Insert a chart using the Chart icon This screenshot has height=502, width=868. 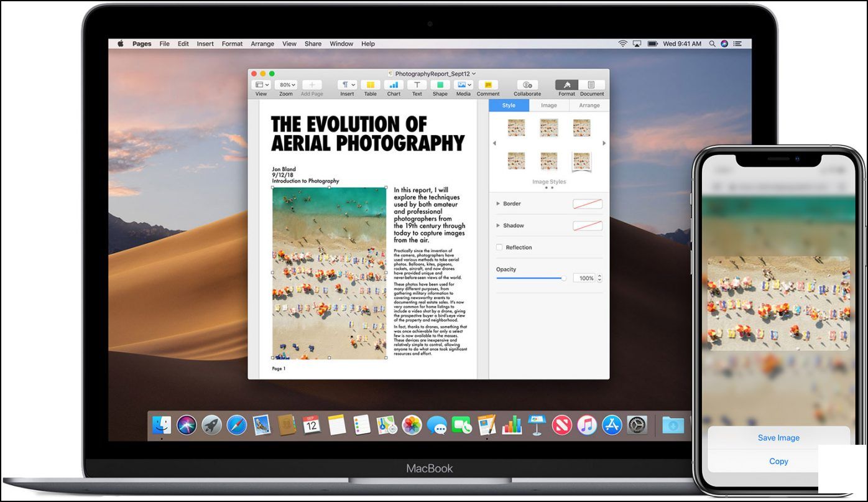pos(394,85)
